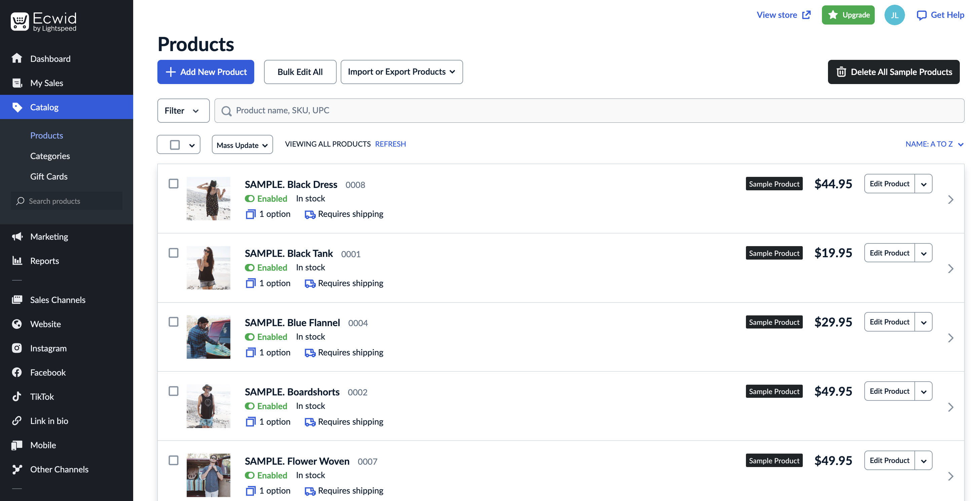This screenshot has width=980, height=501.
Task: Open the Filter dropdown
Action: (x=183, y=110)
